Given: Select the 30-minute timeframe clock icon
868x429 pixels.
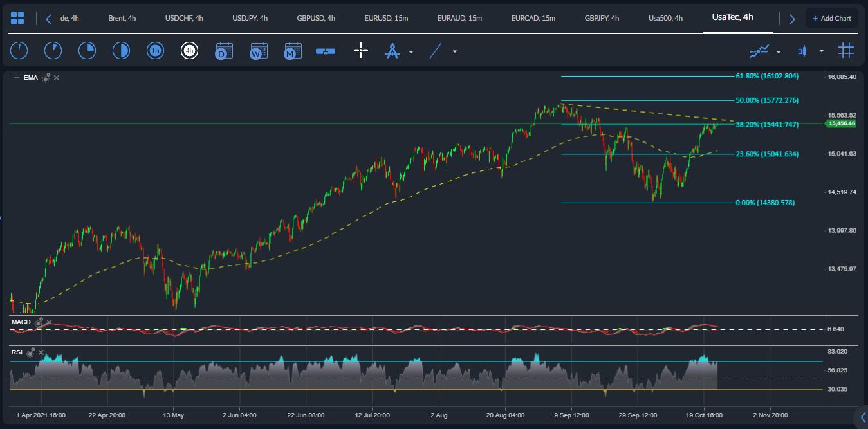Looking at the screenshot, I should click(120, 51).
